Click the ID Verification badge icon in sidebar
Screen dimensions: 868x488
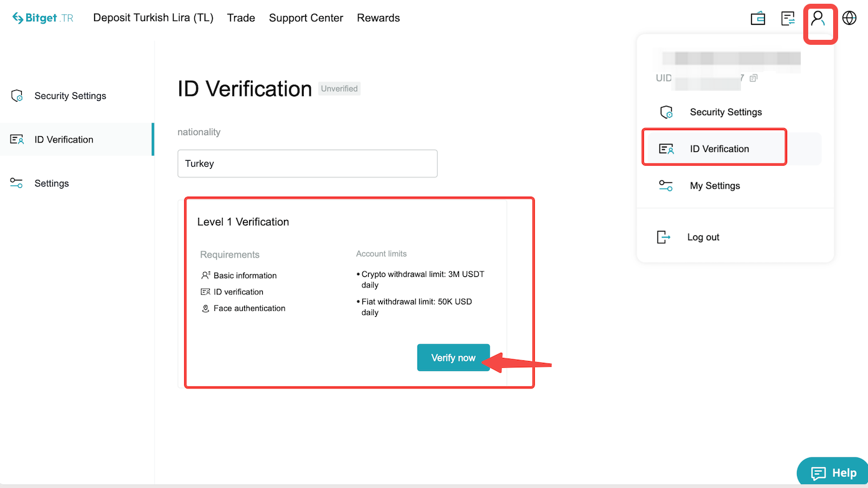[x=17, y=139]
